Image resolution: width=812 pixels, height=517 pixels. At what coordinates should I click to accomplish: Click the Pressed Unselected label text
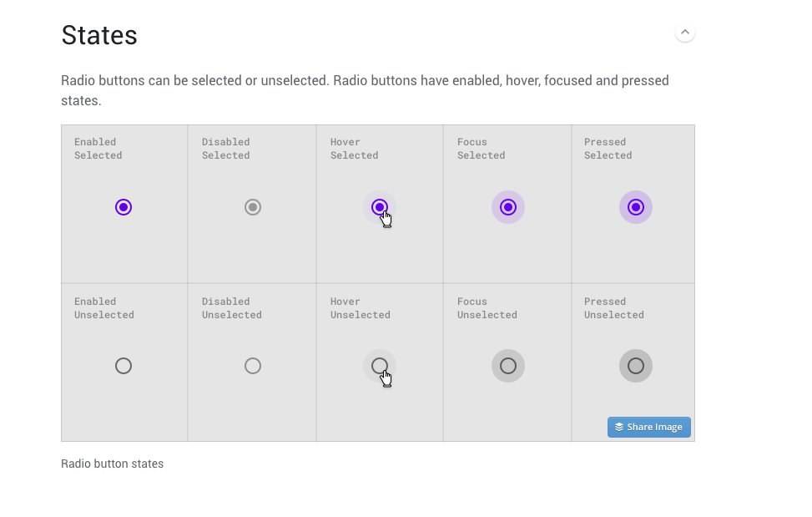click(x=614, y=308)
